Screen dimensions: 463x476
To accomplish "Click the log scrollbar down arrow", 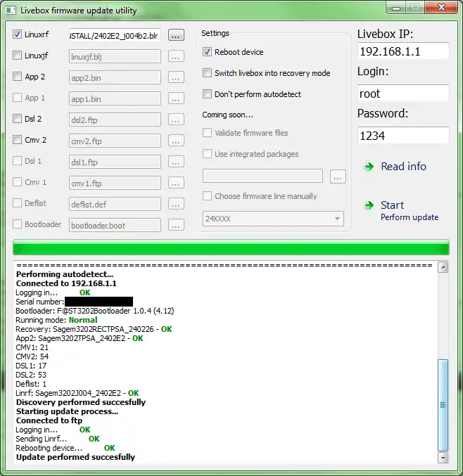I will click(x=443, y=458).
